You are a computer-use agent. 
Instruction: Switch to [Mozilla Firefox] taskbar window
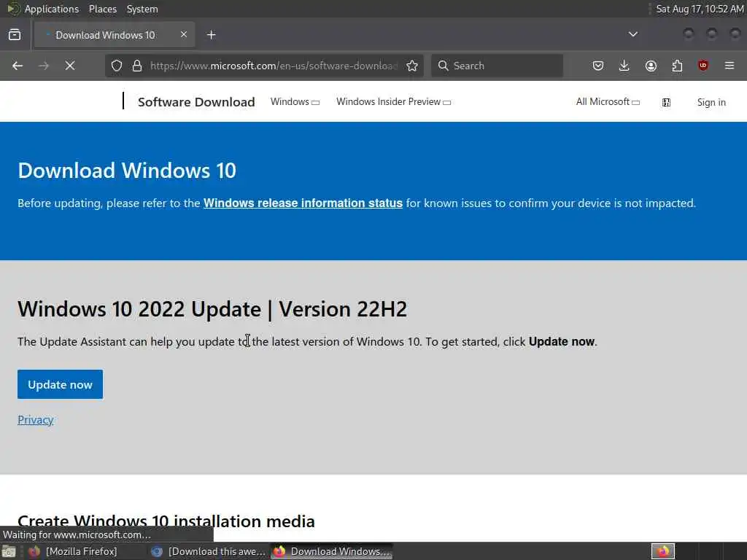(73, 551)
